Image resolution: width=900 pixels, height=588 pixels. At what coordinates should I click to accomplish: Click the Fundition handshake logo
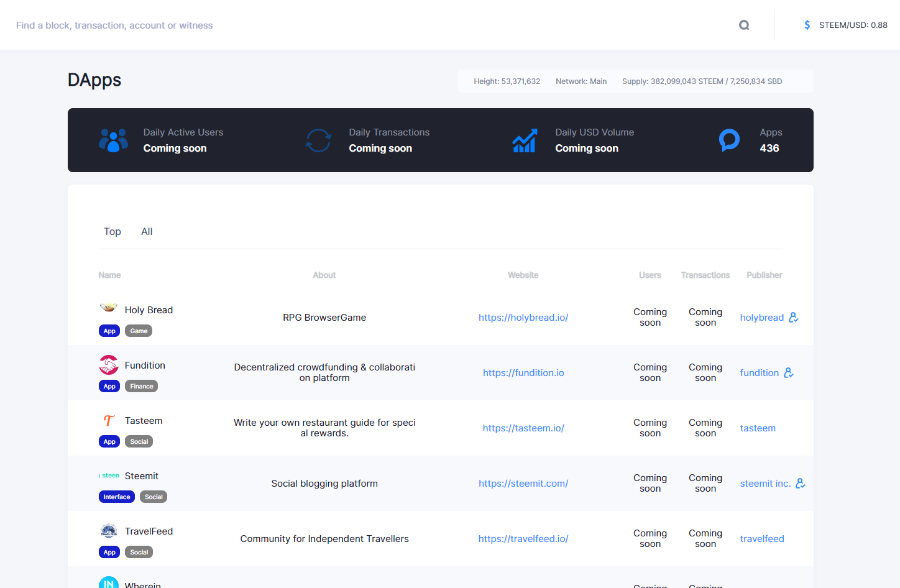[x=109, y=365]
